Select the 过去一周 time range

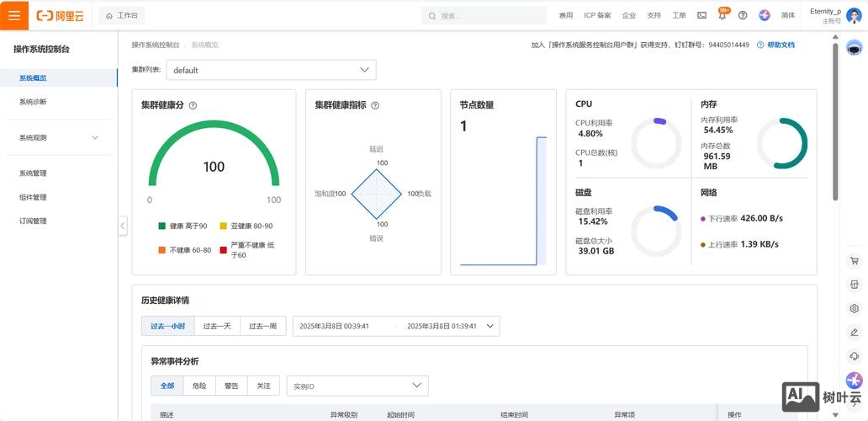click(263, 327)
